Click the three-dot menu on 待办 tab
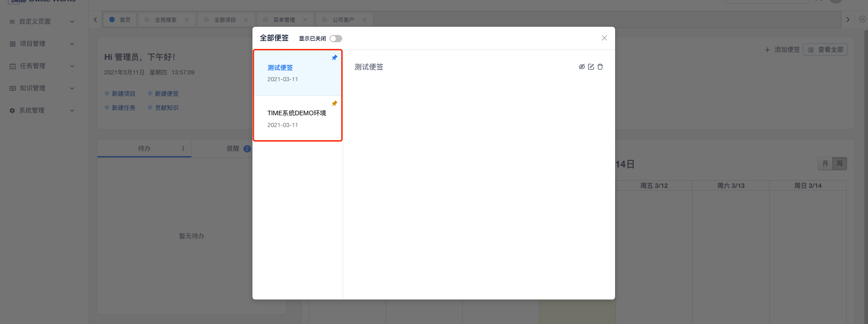The width and height of the screenshot is (868, 324). 183,148
